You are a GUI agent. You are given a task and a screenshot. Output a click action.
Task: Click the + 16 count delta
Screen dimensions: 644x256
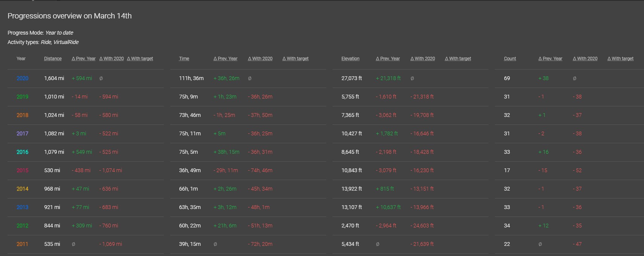(x=543, y=152)
